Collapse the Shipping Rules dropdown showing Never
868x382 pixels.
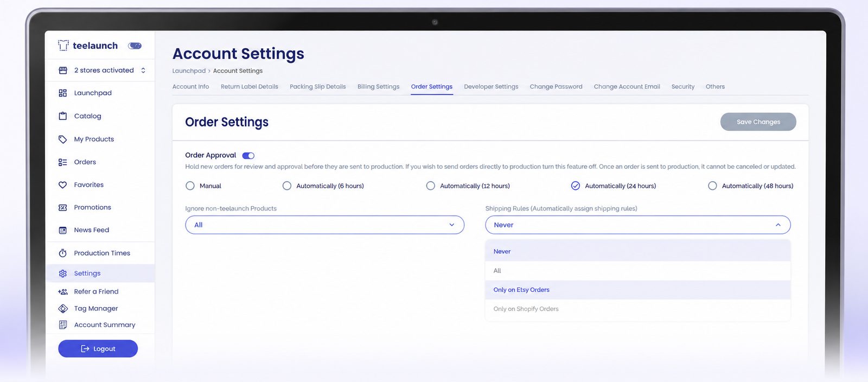638,225
